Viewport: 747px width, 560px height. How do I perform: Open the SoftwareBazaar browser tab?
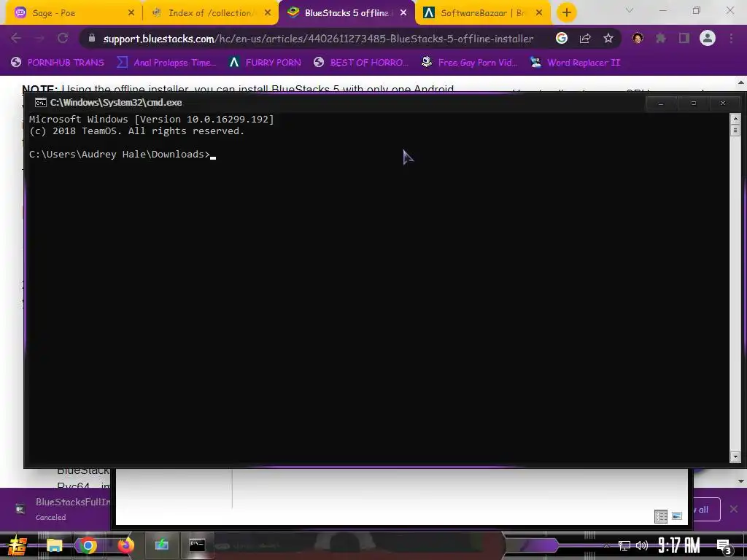coord(482,13)
